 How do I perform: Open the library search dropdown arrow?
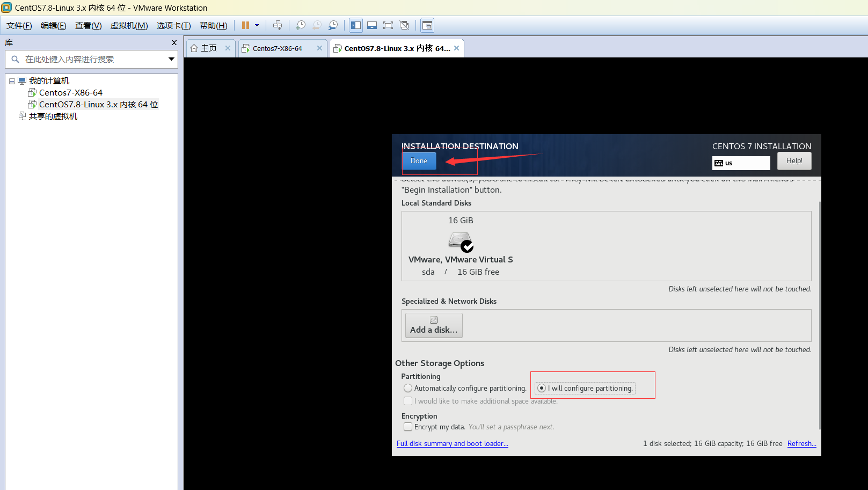(x=171, y=59)
